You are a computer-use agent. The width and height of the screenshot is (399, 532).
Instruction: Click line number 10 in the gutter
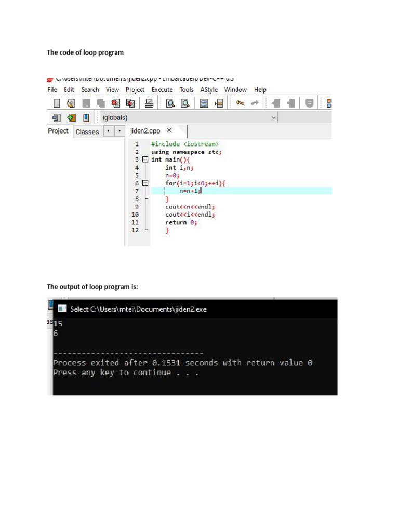coord(135,215)
